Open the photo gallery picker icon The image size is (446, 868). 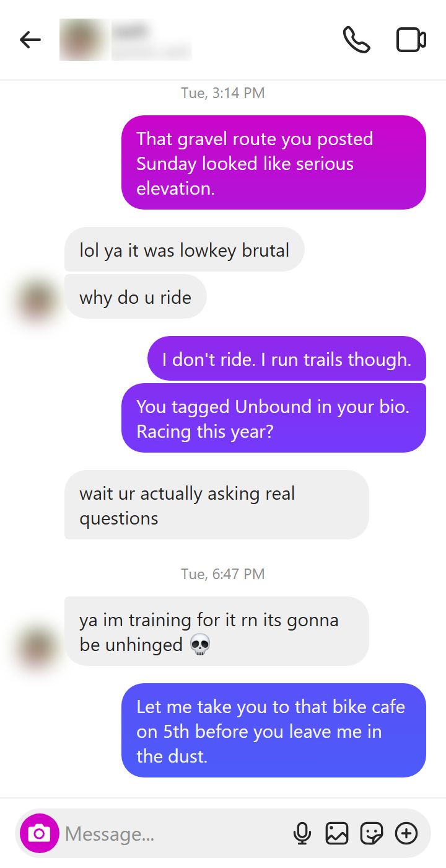click(x=337, y=833)
